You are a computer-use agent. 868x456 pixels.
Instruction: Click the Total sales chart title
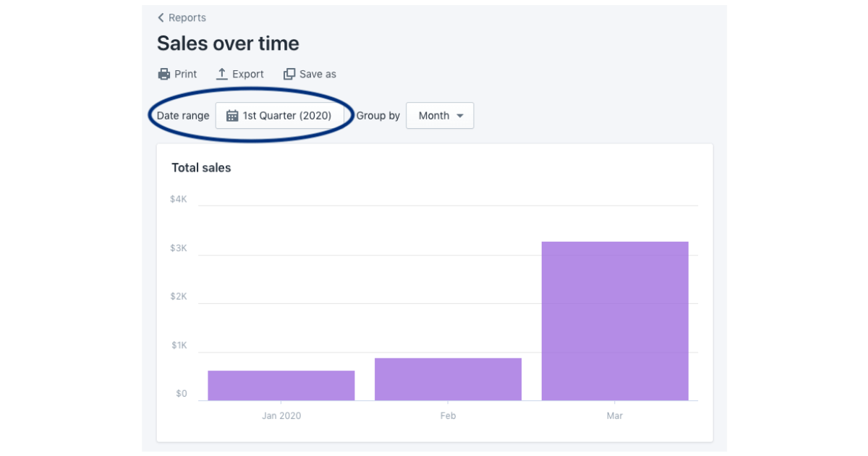pyautogui.click(x=201, y=167)
